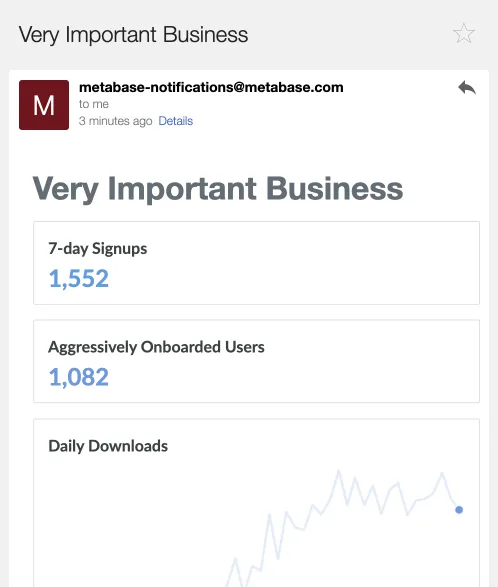Click the reply arrow icon
The width and height of the screenshot is (498, 587).
[x=467, y=88]
